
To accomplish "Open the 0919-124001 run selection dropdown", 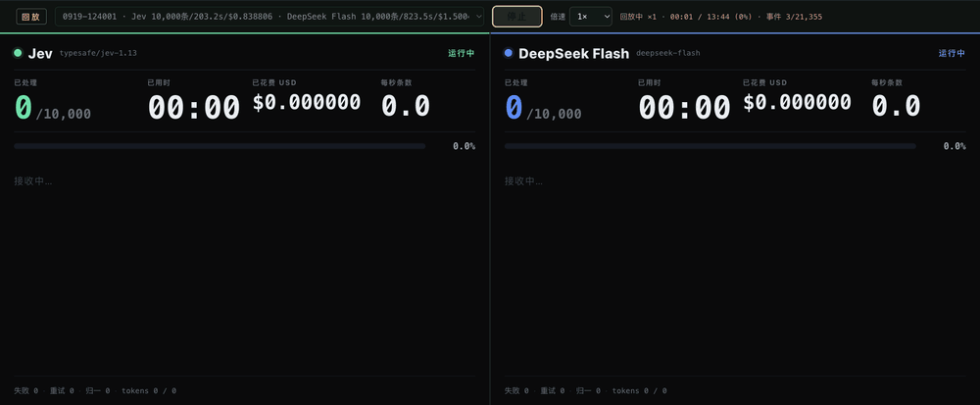I will tap(269, 17).
